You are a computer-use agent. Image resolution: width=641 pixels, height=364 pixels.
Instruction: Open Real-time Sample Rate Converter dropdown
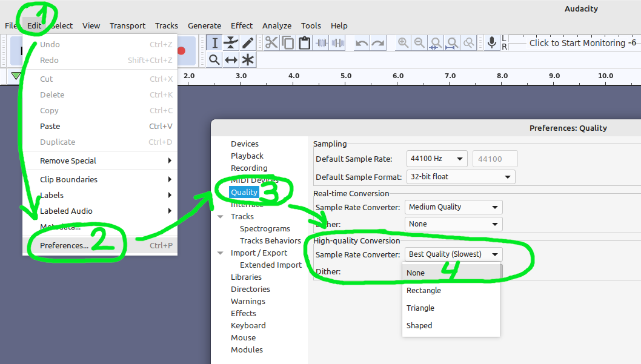[x=453, y=207]
